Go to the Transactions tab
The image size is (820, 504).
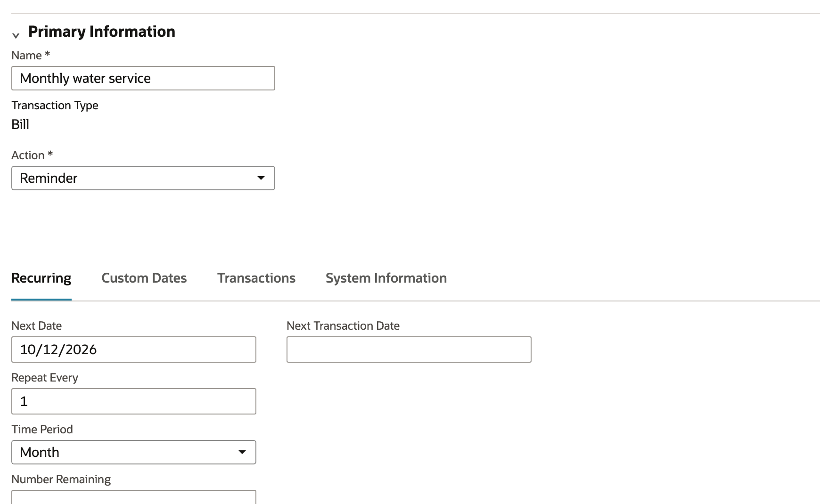pyautogui.click(x=256, y=278)
